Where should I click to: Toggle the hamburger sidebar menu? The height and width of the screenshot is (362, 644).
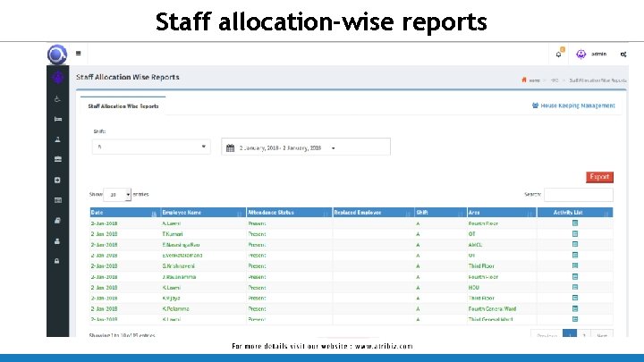click(x=78, y=54)
